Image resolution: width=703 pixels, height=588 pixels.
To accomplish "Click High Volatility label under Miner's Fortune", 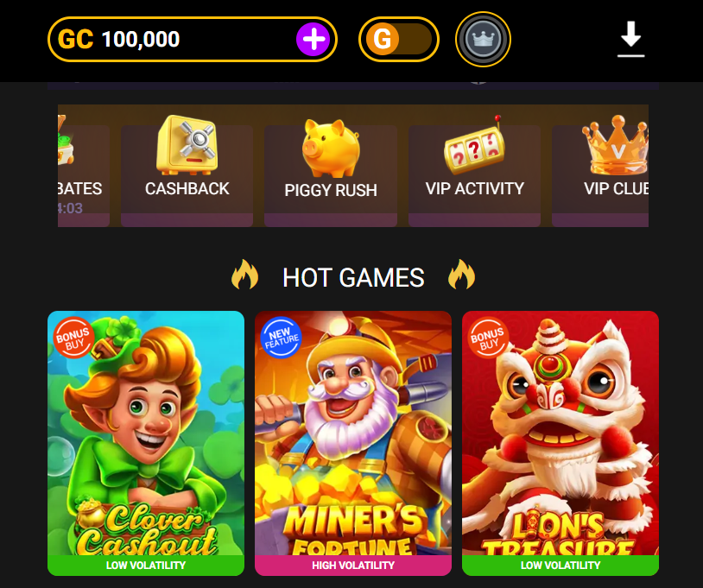I will (x=353, y=566).
